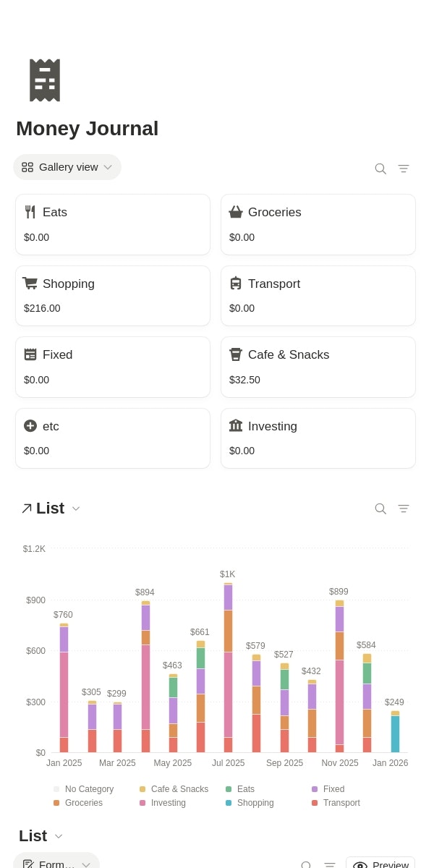This screenshot has width=434, height=868.
Task: Click the fork and knife Eats icon
Action: [x=30, y=212]
